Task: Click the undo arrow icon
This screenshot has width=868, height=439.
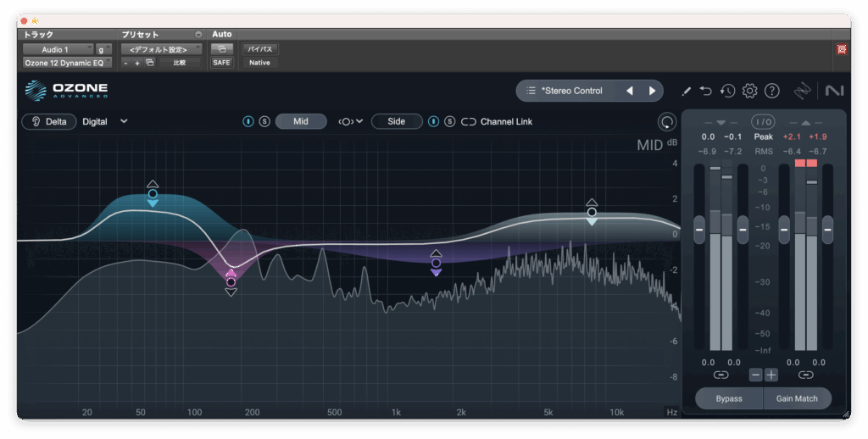Action: coord(706,91)
